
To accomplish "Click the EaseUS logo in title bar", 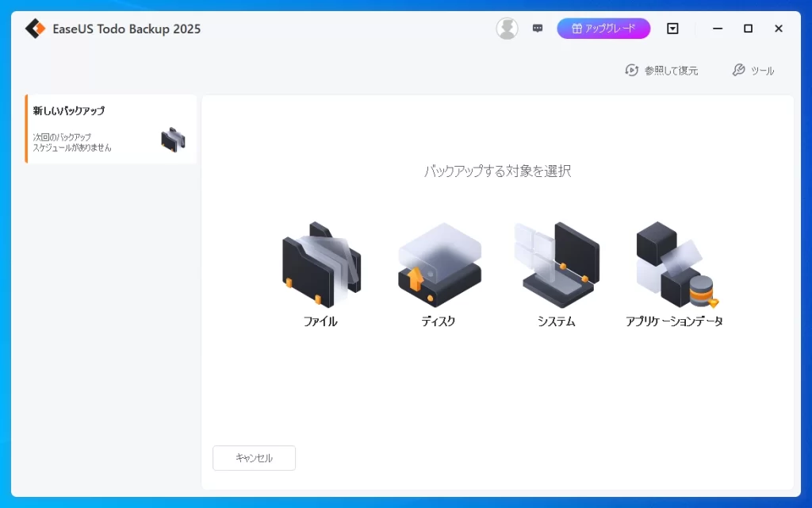I will coord(35,29).
